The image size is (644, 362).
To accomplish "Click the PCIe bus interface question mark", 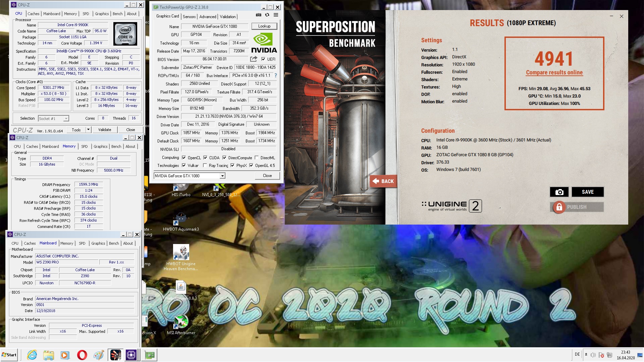I will click(x=276, y=75).
